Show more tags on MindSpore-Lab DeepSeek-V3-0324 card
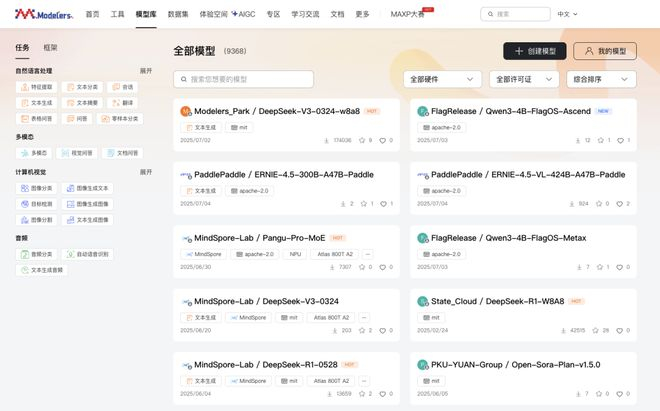This screenshot has height=411, width=660. pyautogui.click(x=365, y=318)
